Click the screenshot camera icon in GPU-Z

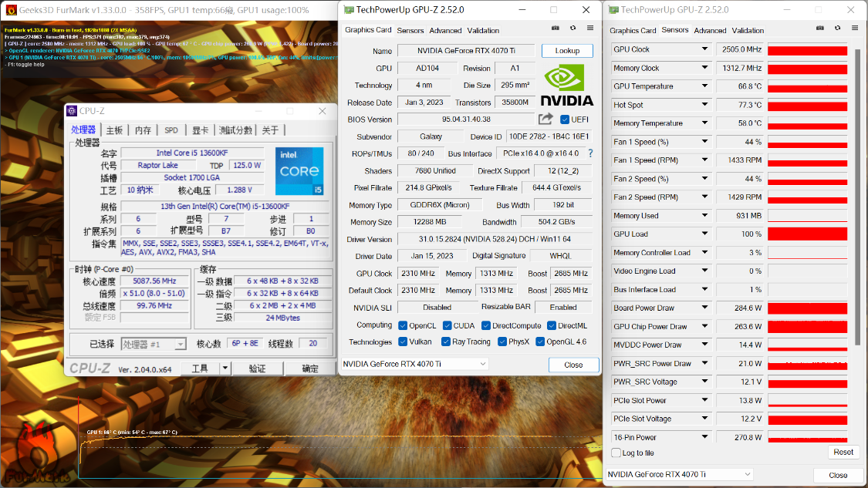tap(556, 29)
